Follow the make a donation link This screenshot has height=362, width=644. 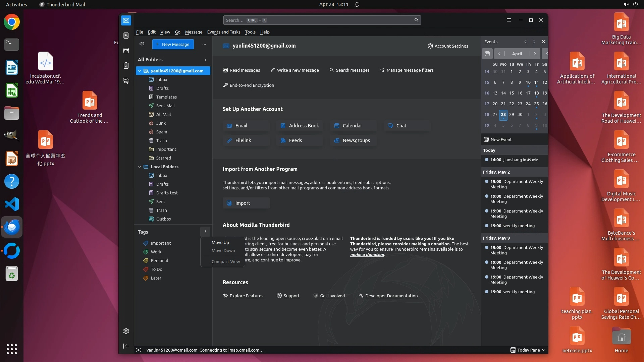(367, 255)
